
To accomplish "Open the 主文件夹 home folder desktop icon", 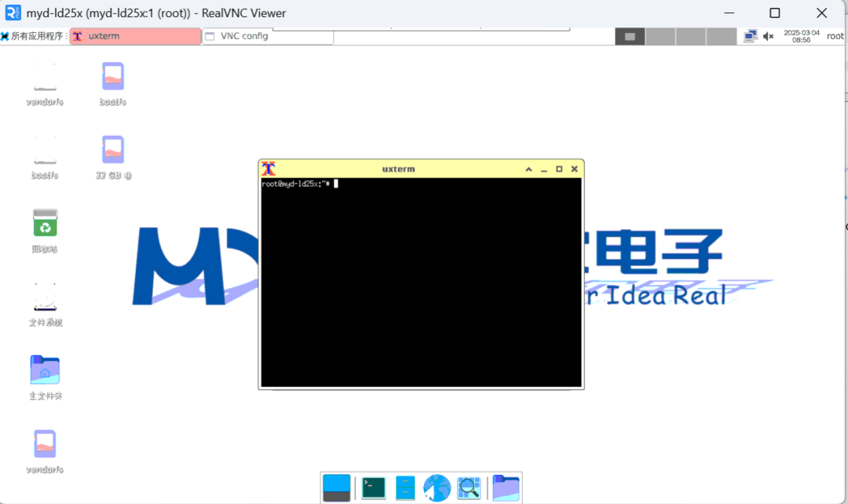I will [45, 369].
